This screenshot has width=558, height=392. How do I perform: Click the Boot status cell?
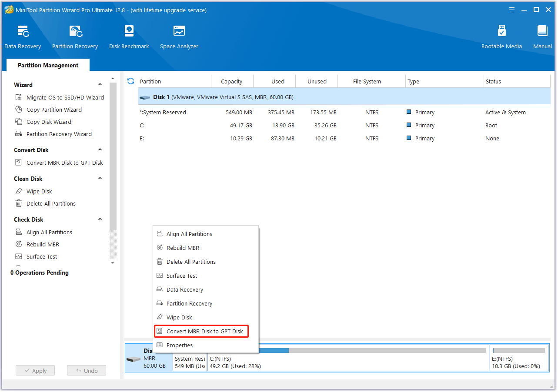coord(491,125)
